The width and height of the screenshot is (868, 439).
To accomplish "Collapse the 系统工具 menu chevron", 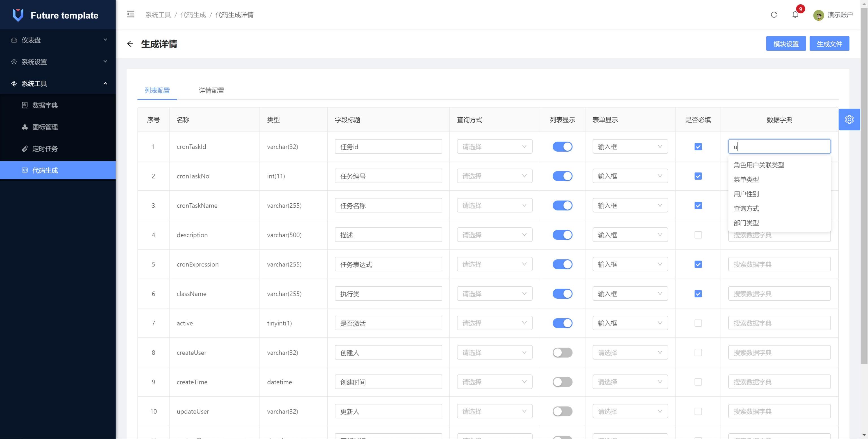I will point(105,83).
